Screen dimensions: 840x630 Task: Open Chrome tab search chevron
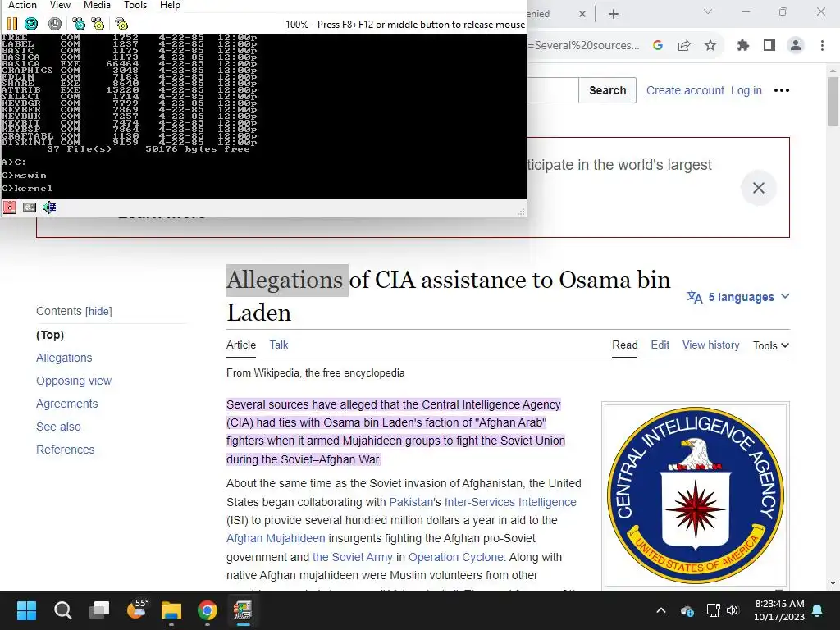708,11
